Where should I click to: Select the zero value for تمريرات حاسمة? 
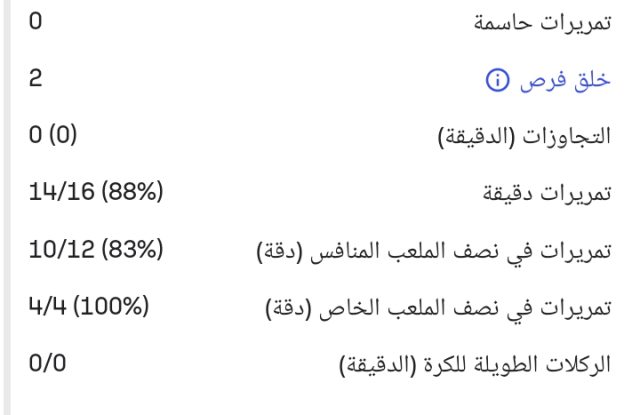(36, 20)
